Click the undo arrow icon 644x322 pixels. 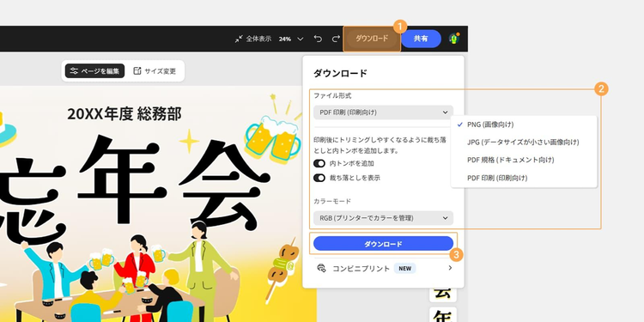click(x=318, y=39)
